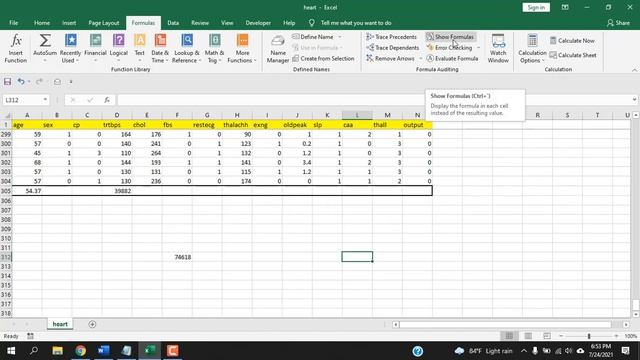
Task: Click the Sign in button
Action: click(x=536, y=7)
